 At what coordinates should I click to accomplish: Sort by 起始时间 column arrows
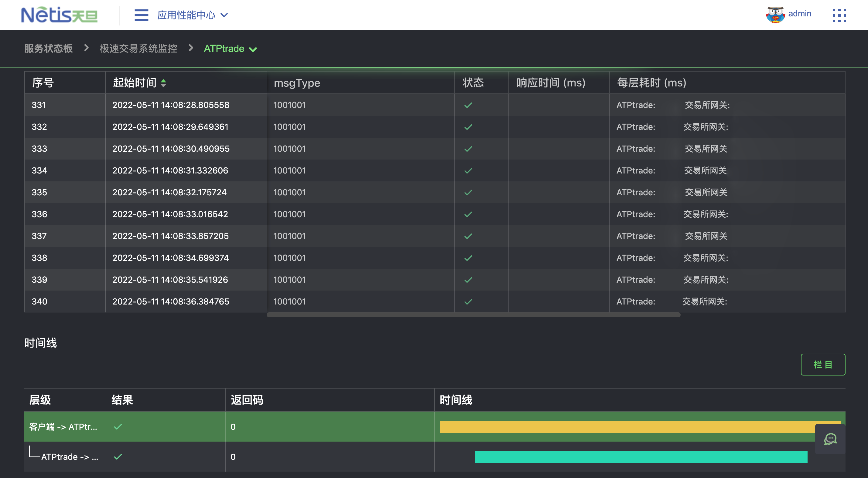pyautogui.click(x=163, y=83)
